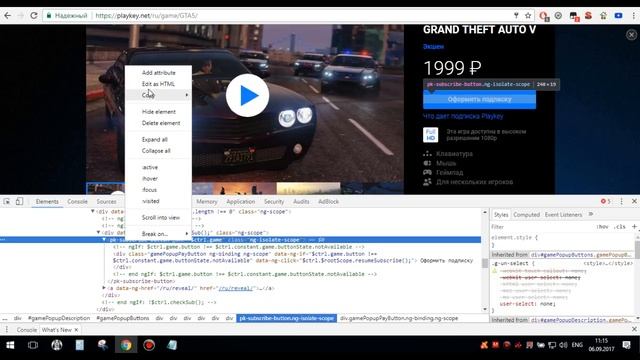Open the Application tab
Viewport: 640px width, 360px height.
click(x=240, y=202)
